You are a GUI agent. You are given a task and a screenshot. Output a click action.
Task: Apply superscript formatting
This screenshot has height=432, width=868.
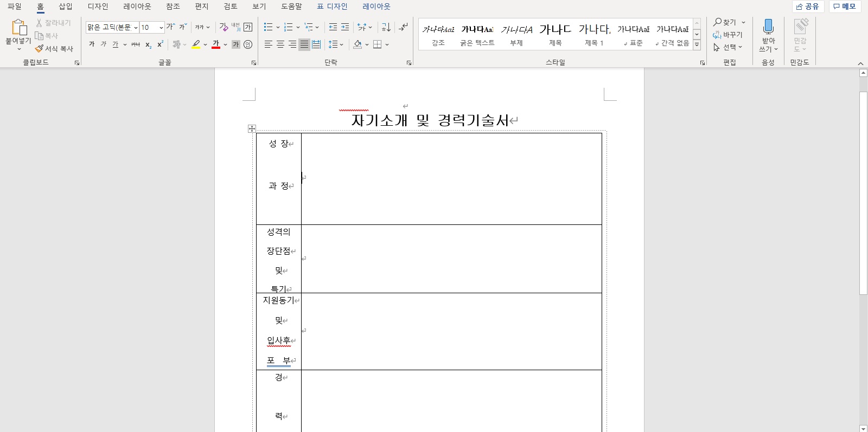[160, 44]
